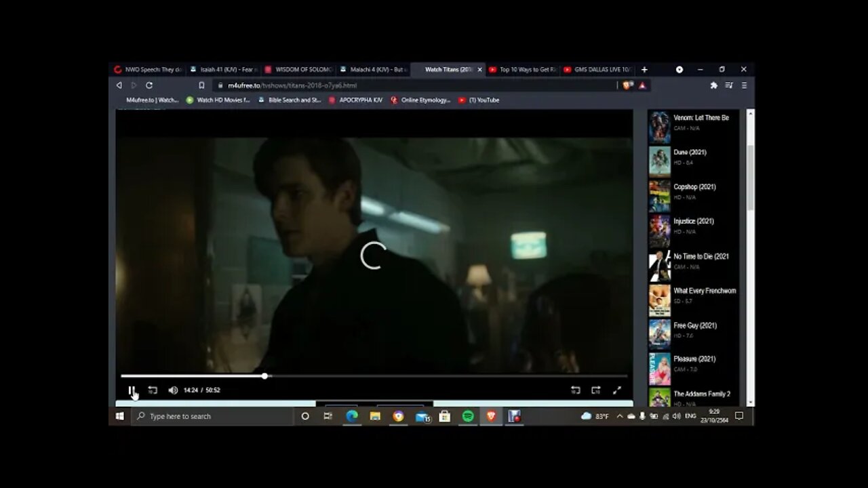868x488 pixels.
Task: Click the address bar showing m4ufree.to
Action: 414,85
